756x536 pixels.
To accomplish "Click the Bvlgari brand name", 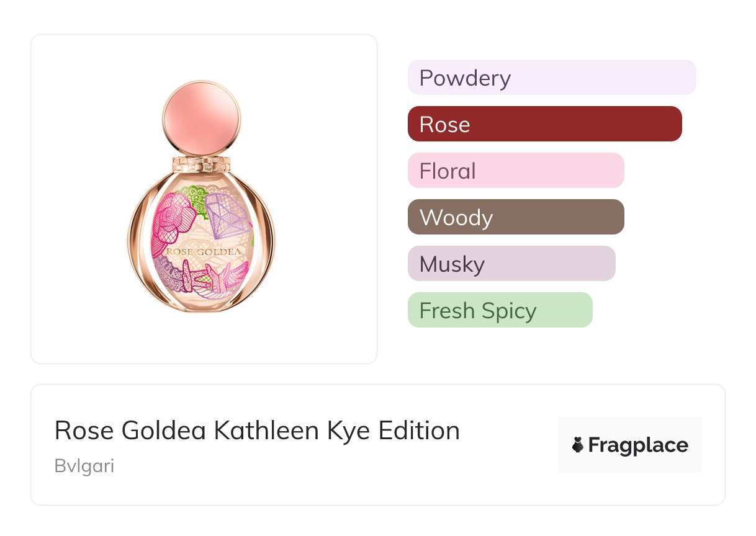I will 84,466.
